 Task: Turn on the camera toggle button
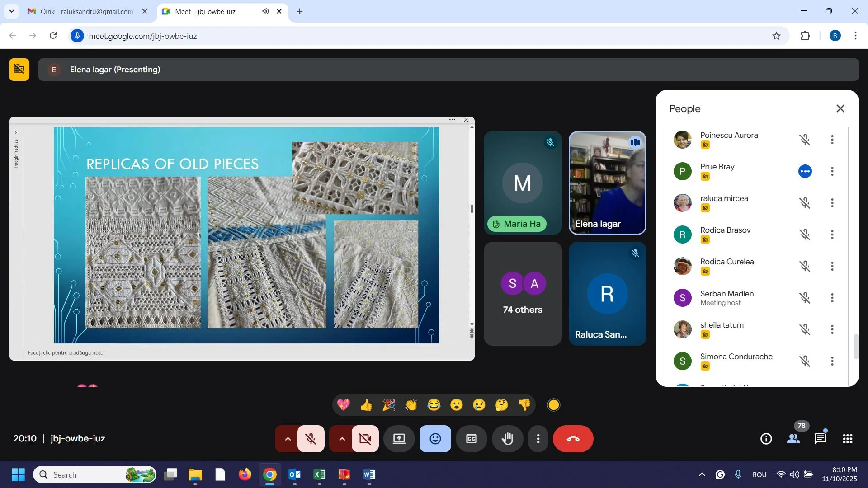(365, 439)
